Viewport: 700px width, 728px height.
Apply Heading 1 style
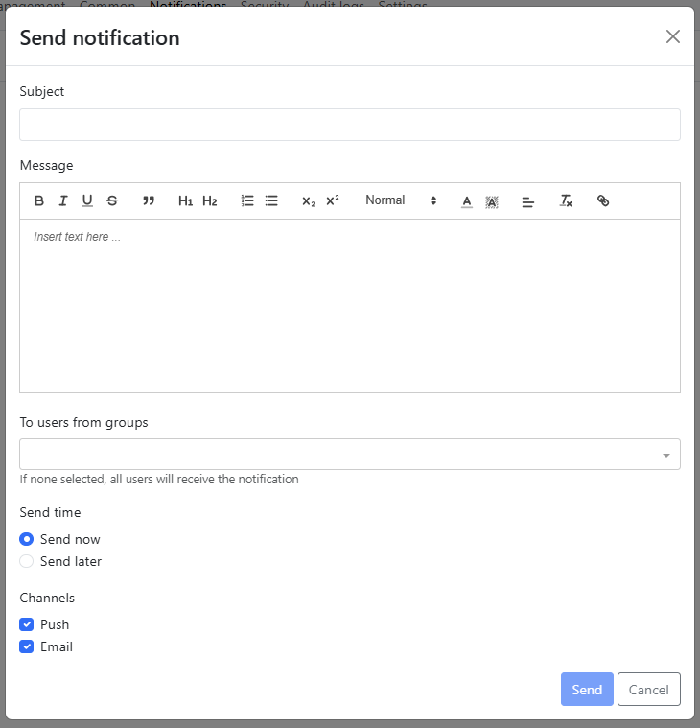point(185,201)
